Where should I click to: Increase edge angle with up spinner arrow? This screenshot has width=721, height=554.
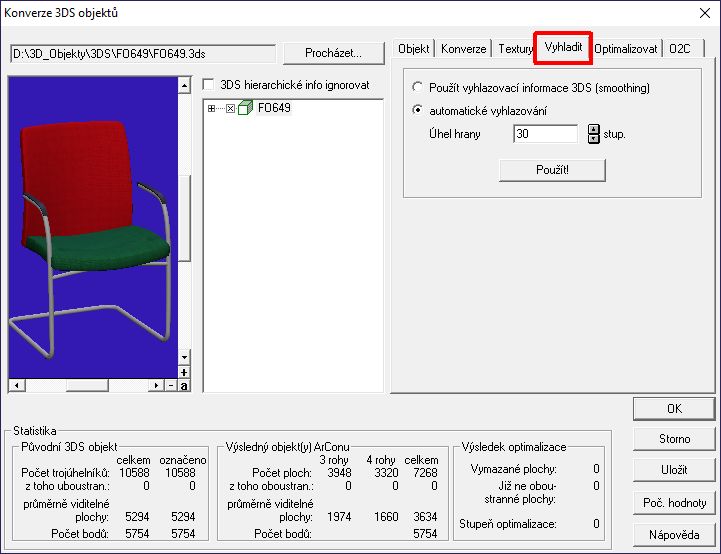click(x=593, y=129)
